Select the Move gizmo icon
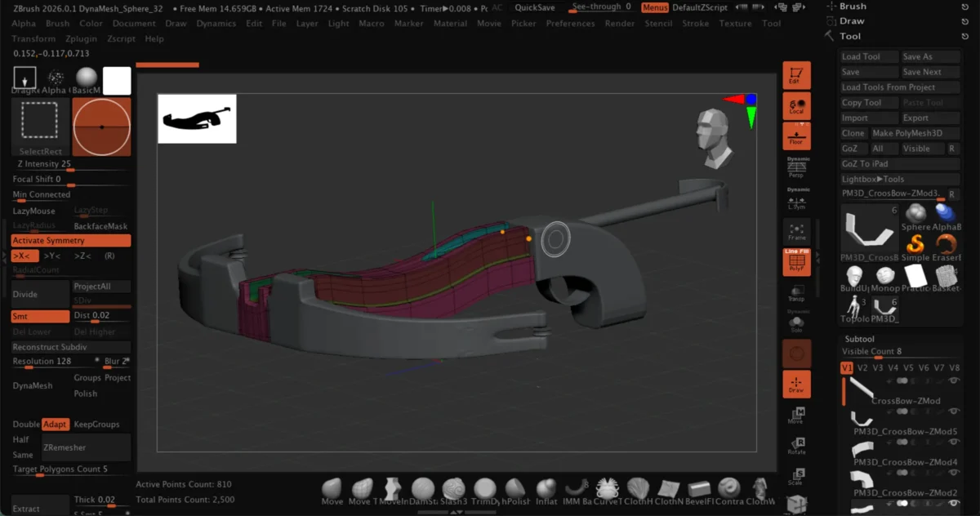The width and height of the screenshot is (980, 516). pyautogui.click(x=796, y=416)
